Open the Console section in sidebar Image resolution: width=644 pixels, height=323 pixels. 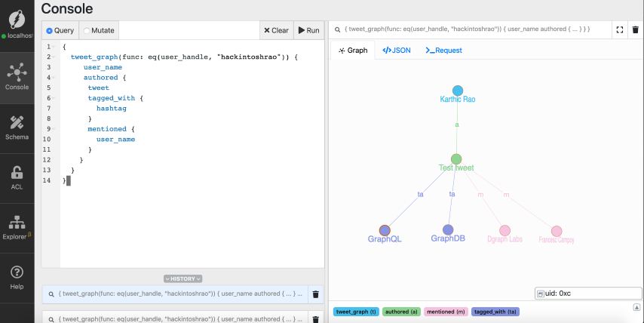pos(17,77)
